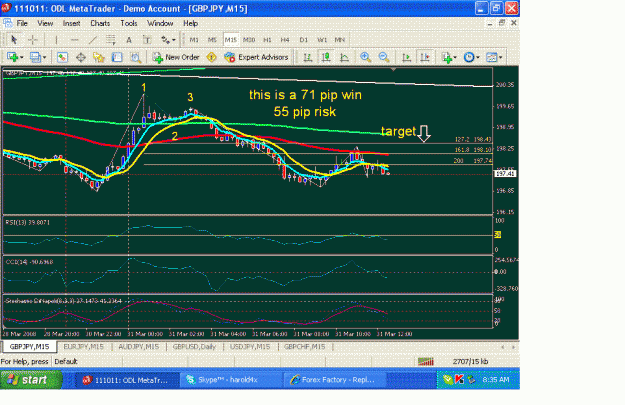
Task: Select the Text 'A' tool
Action: coord(129,40)
